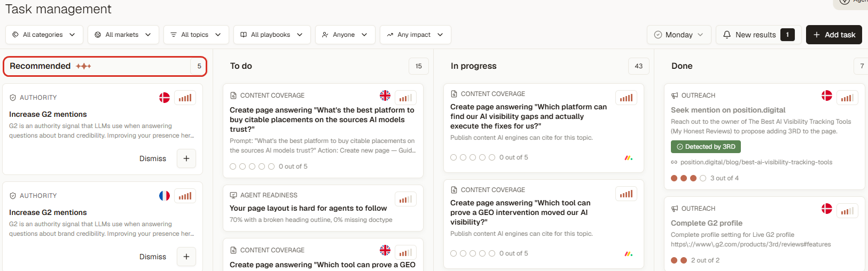This screenshot has height=271, width=868.
Task: Select the In progress column header
Action: coord(474,66)
